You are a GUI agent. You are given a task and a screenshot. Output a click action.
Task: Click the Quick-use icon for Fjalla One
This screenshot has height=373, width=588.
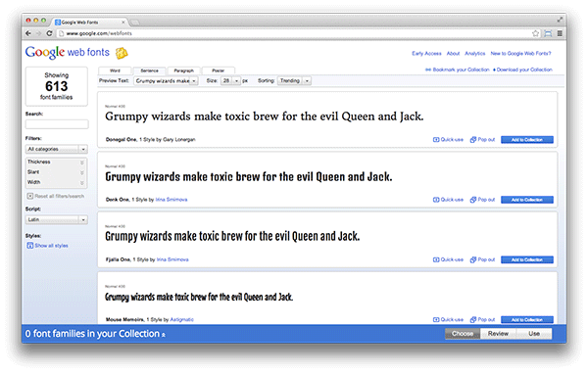tap(436, 259)
